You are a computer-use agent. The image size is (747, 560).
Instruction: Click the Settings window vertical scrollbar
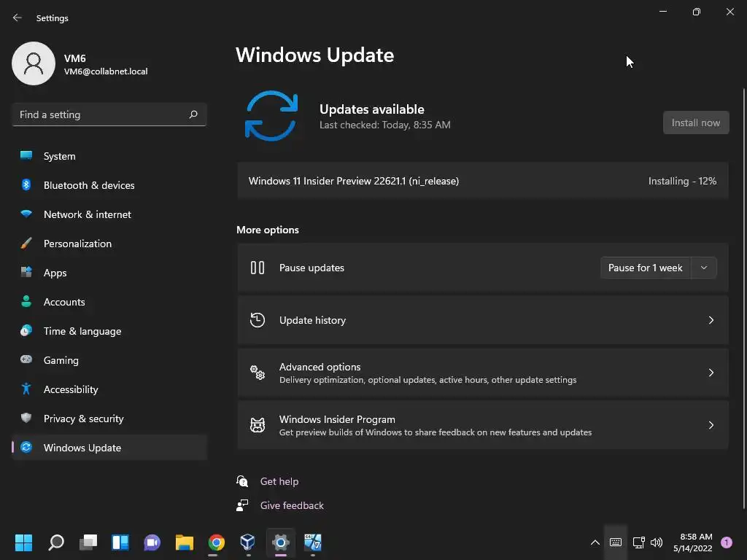coord(743,299)
